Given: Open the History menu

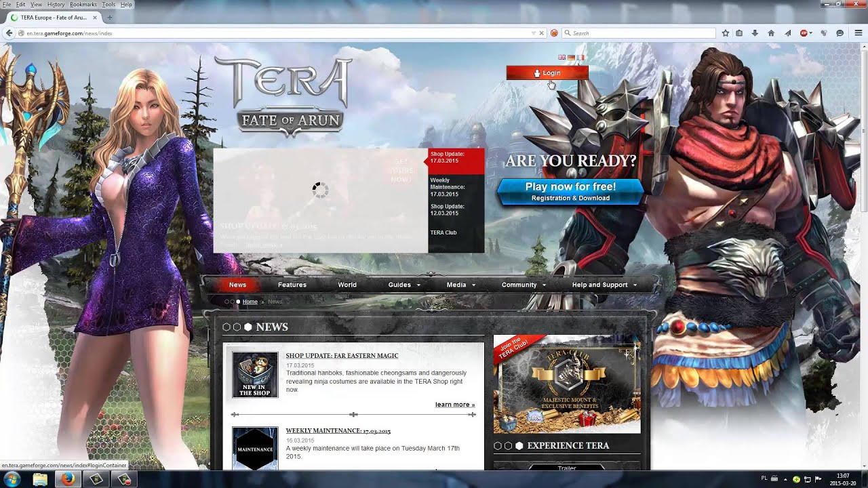Looking at the screenshot, I should click(x=56, y=4).
